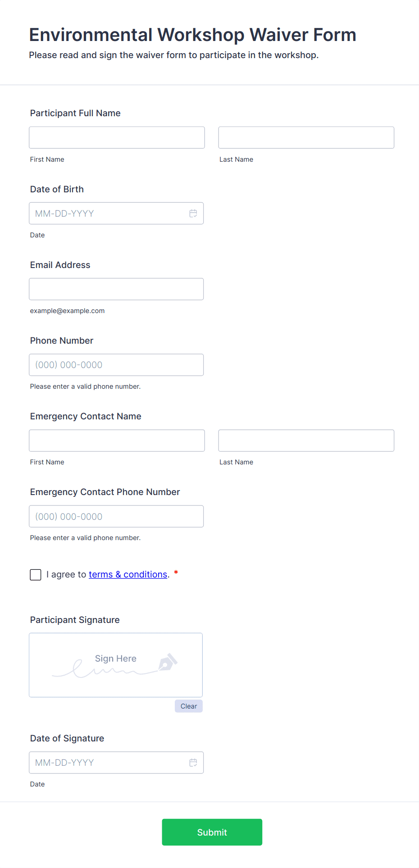The image size is (419, 868).
Task: Open the Date of Signature calendar icon
Action: tap(193, 763)
